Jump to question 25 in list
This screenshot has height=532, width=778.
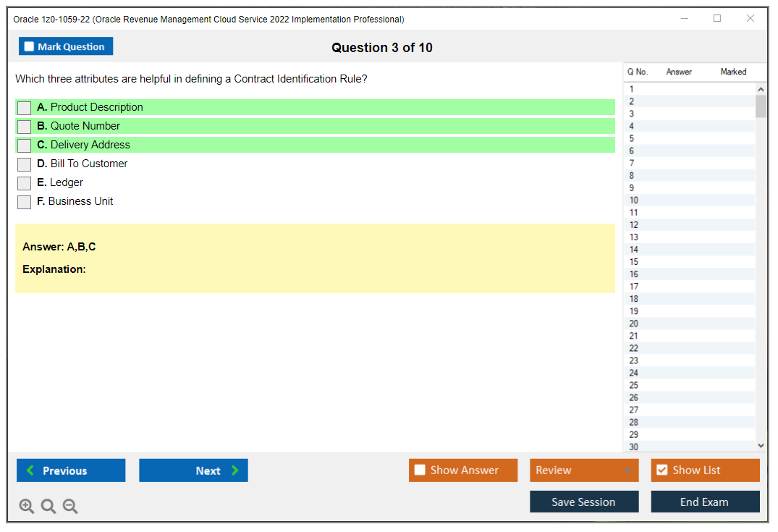pyautogui.click(x=634, y=385)
